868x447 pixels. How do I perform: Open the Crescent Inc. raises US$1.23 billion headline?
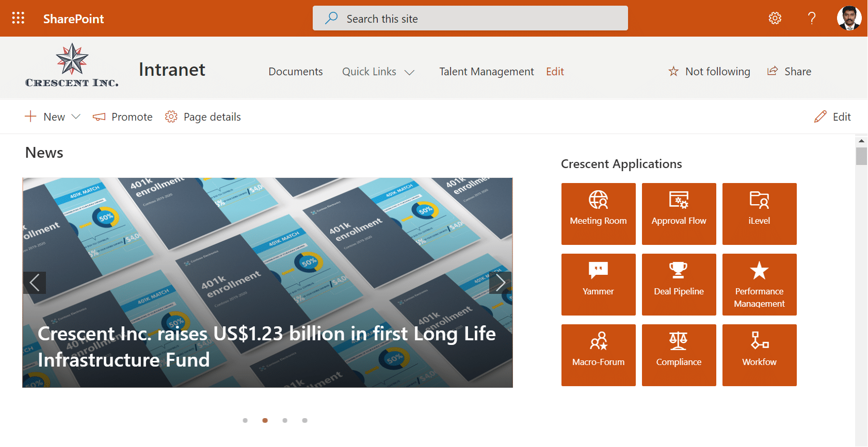click(x=267, y=346)
